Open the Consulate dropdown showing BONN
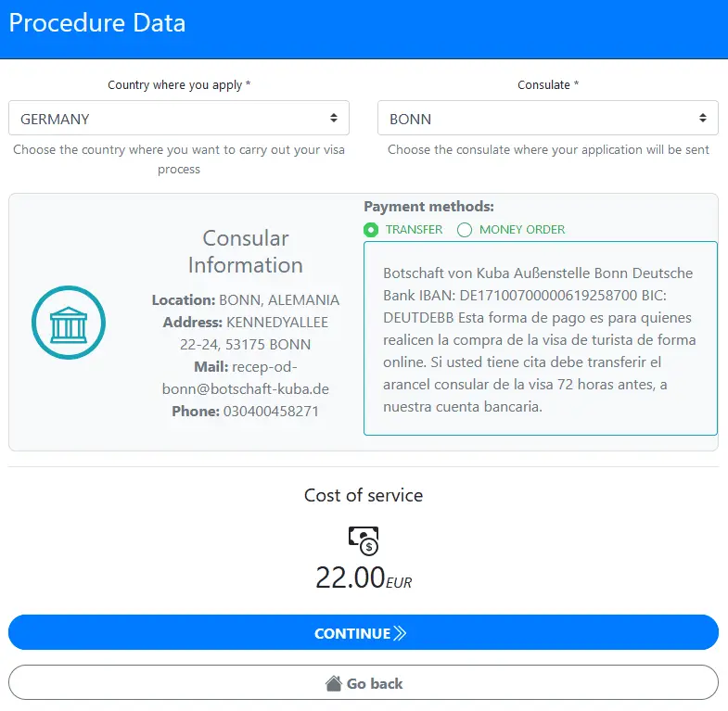 [x=547, y=119]
